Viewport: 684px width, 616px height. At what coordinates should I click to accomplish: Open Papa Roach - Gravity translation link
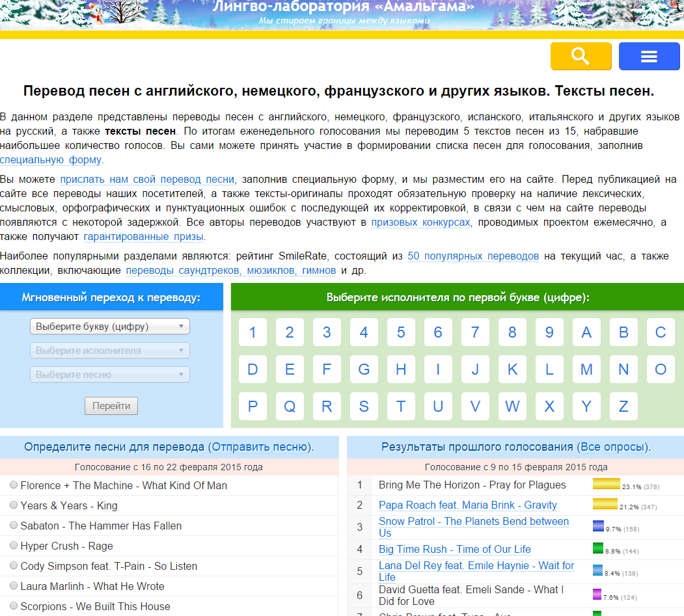(467, 505)
